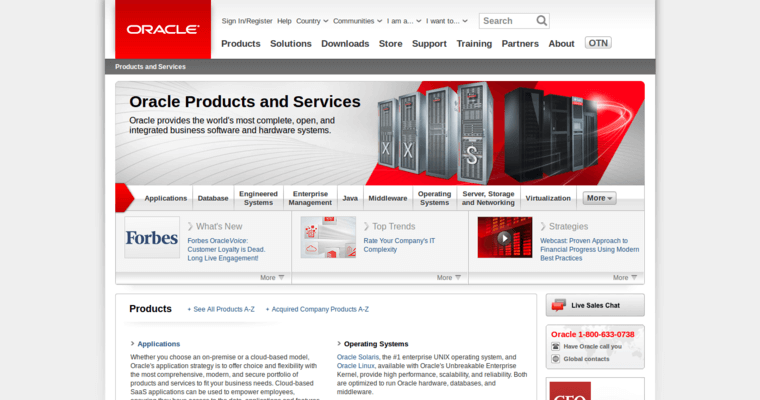Click the globe icon for Global contacts

(x=556, y=358)
